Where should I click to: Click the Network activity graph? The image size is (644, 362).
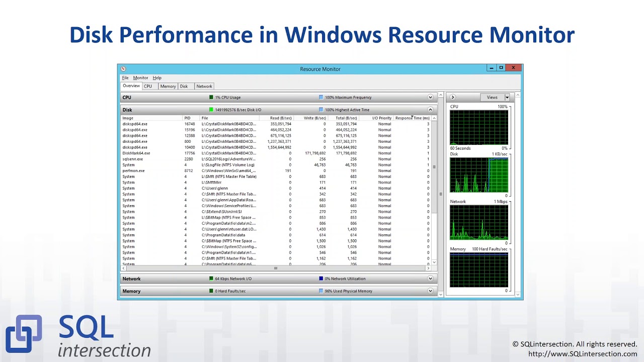pos(479,222)
